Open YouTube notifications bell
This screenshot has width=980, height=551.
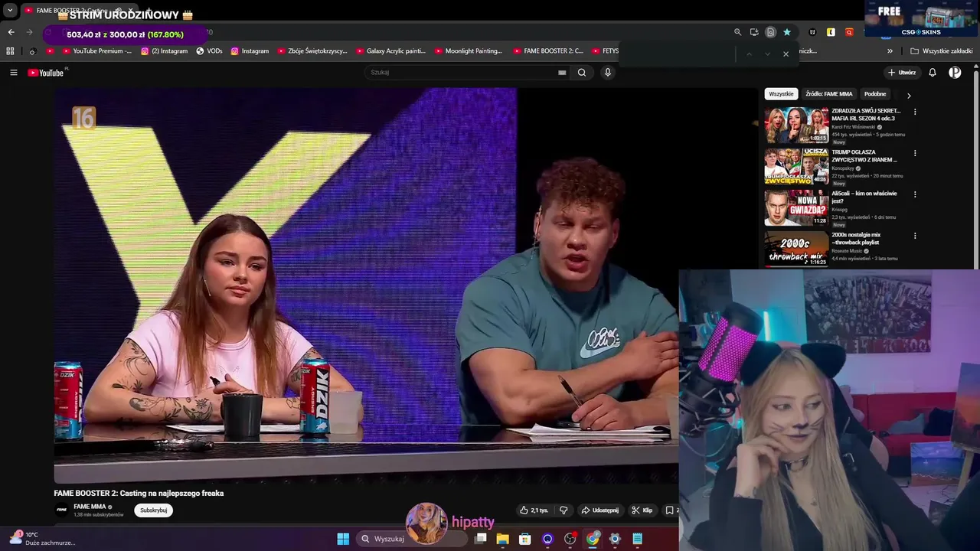933,73
